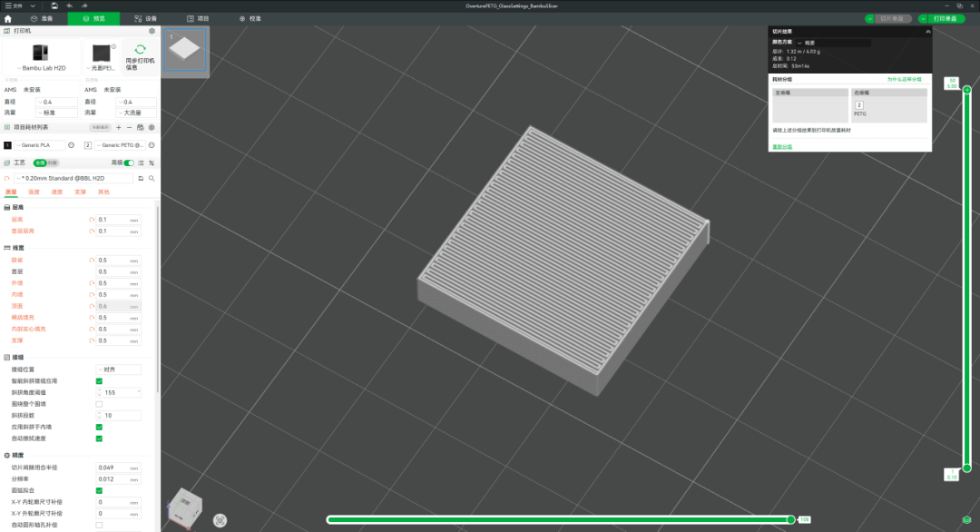Click 斜拼段数 value 10 stepper
Viewport: 980px width, 532px height.
(118, 416)
